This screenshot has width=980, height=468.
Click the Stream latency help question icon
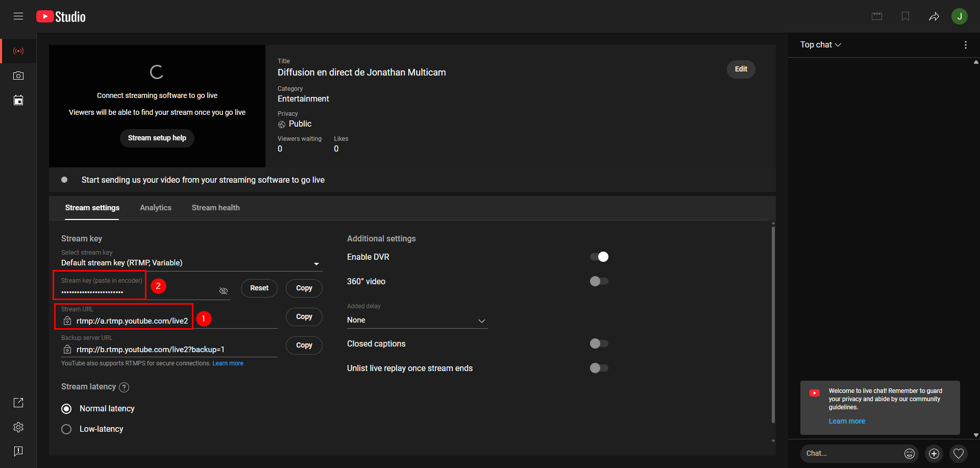point(124,387)
